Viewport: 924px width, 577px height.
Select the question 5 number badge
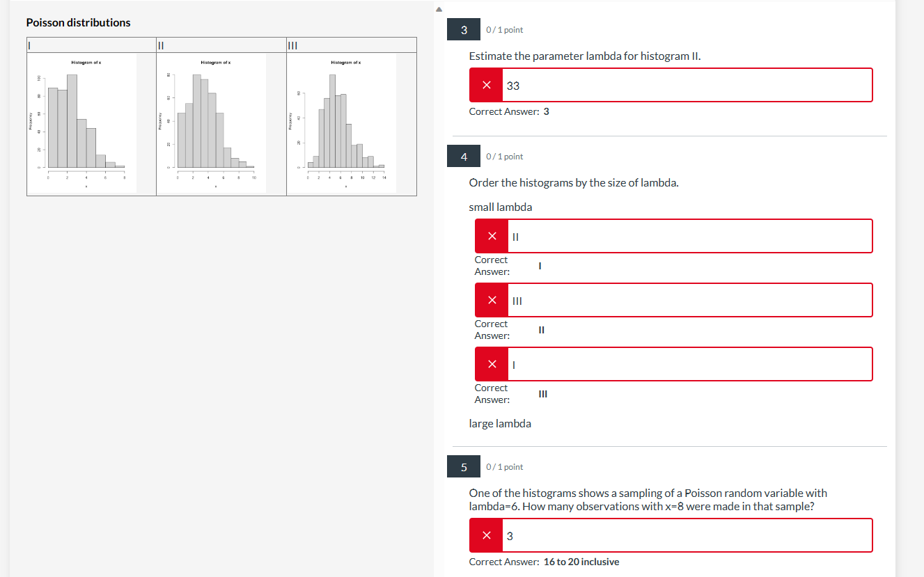463,466
